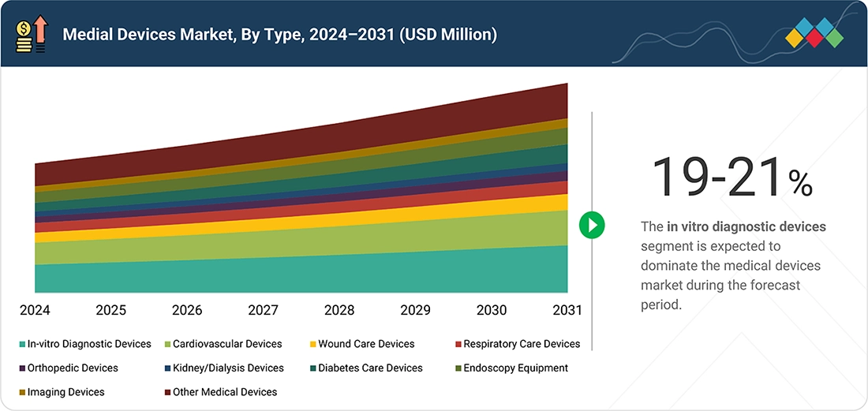868x411 pixels.
Task: Click the Diabetes Care Devices legend label
Action: coord(370,368)
